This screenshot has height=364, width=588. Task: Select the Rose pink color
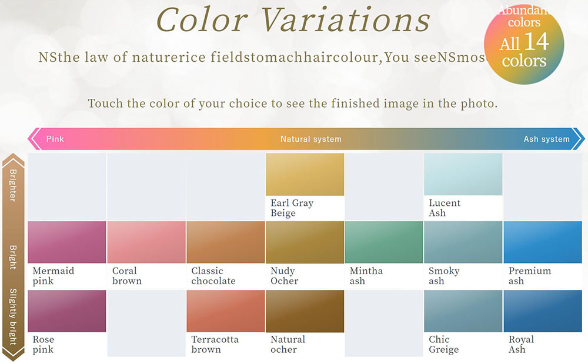[x=67, y=311]
